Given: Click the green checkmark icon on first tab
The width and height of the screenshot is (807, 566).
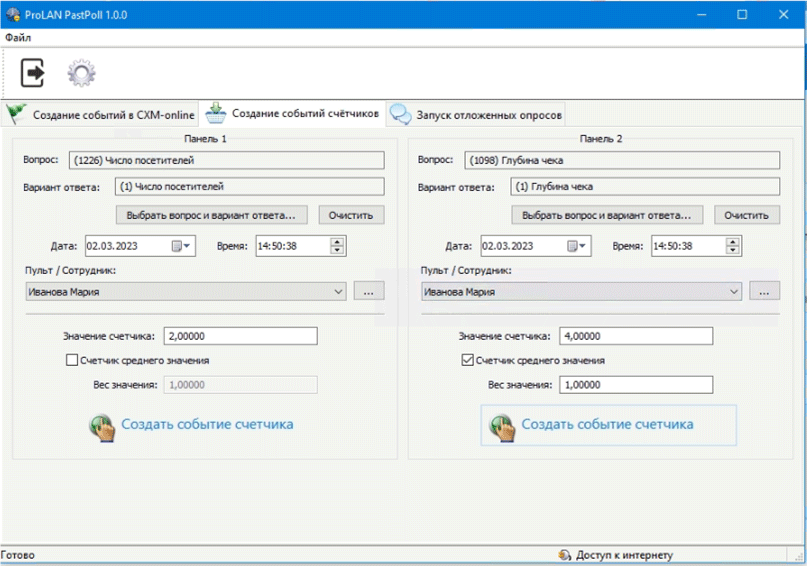Looking at the screenshot, I should (17, 114).
